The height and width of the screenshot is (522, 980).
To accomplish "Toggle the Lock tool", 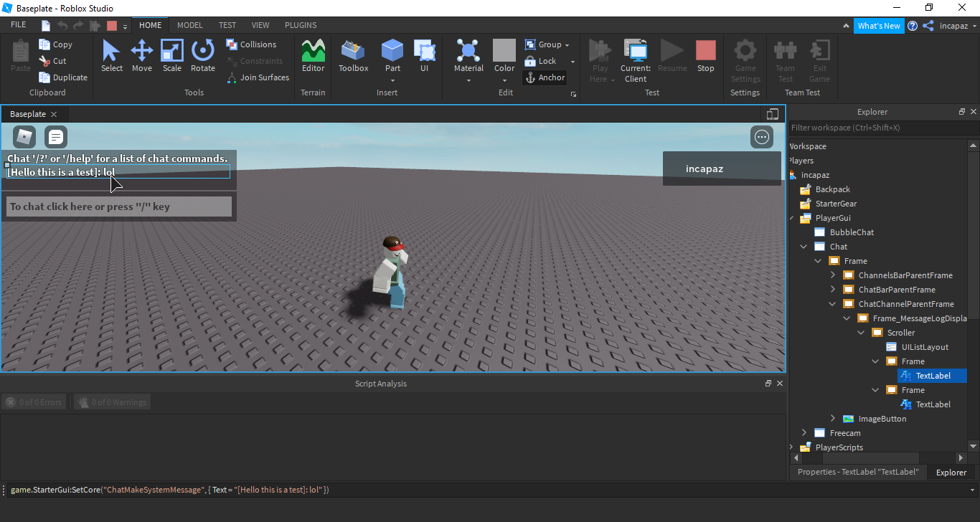I will [541, 61].
